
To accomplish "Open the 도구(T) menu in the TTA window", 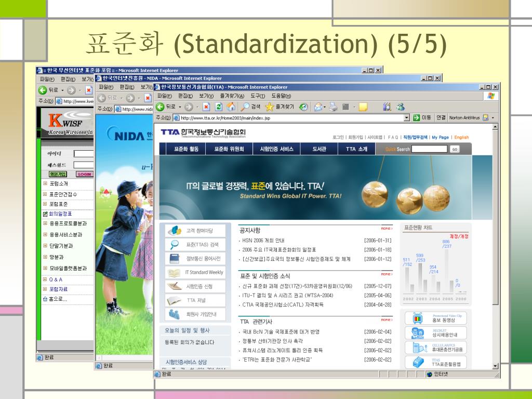I will pyautogui.click(x=258, y=96).
